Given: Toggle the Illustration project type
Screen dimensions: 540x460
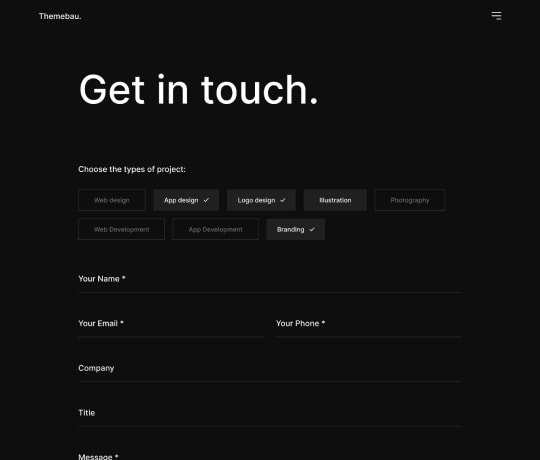Looking at the screenshot, I should [335, 200].
